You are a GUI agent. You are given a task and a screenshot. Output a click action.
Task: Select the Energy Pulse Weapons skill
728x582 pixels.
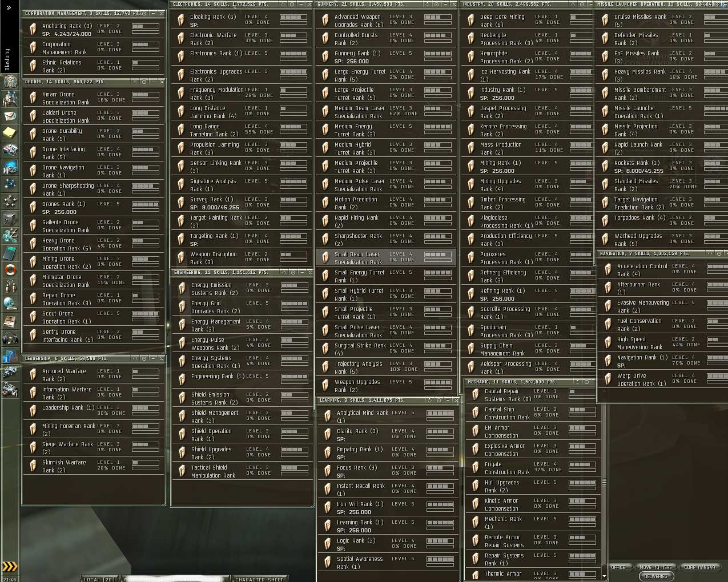(x=242, y=343)
